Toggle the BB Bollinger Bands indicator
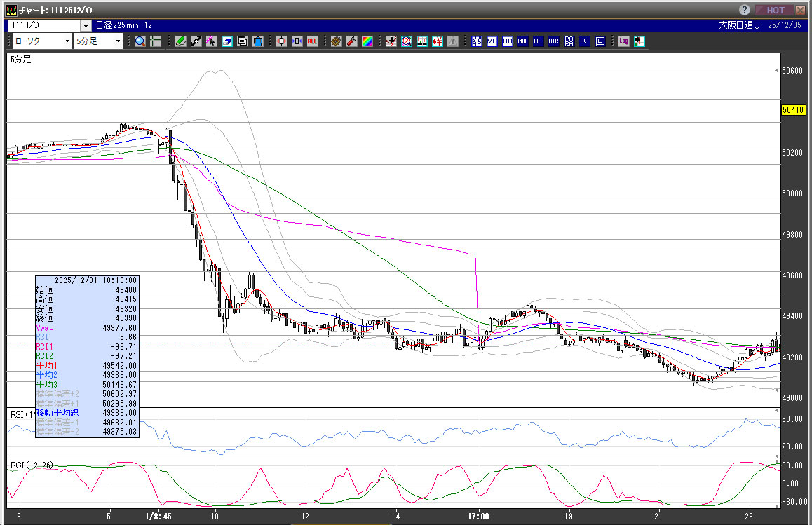812x525 pixels. (508, 41)
